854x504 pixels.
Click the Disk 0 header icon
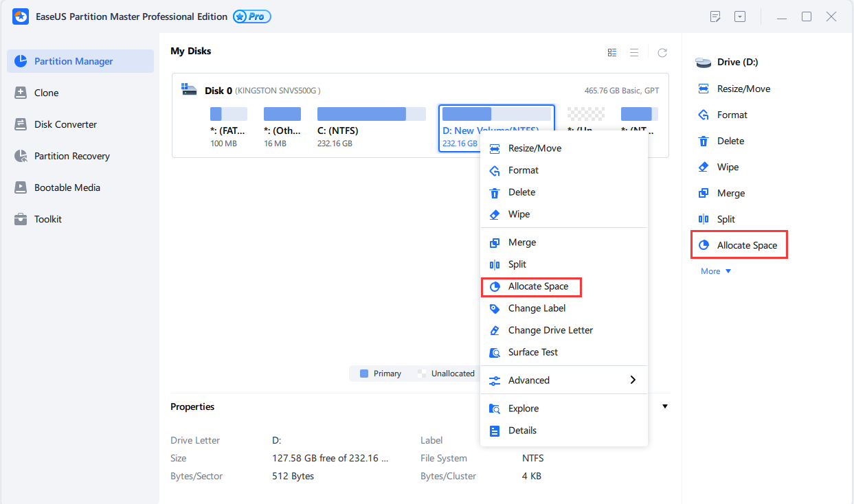tap(188, 89)
